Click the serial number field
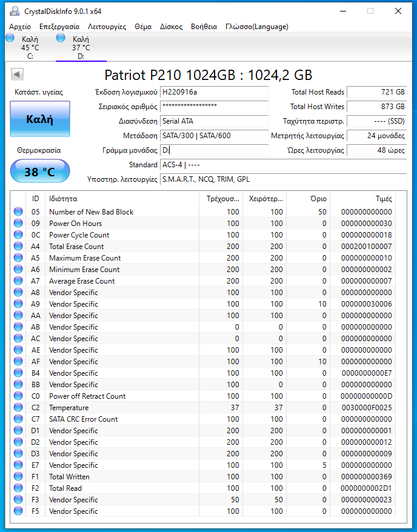 [x=214, y=107]
